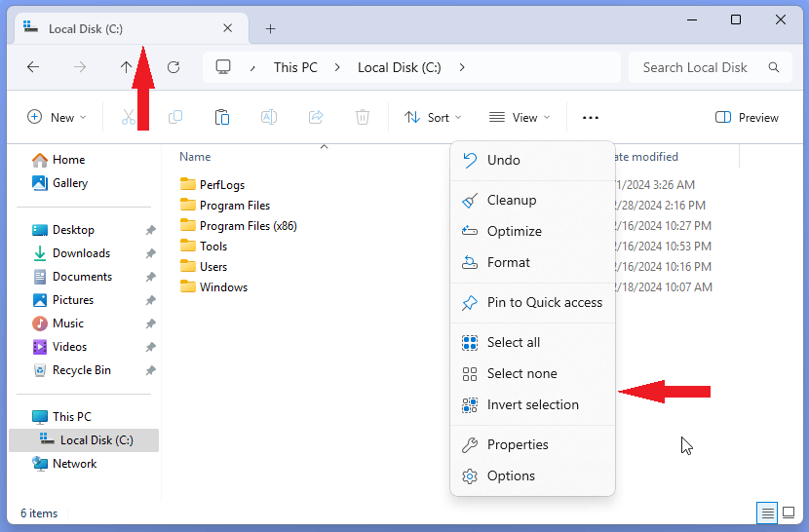809x532 pixels.
Task: Go back using the back arrow
Action: pyautogui.click(x=33, y=67)
